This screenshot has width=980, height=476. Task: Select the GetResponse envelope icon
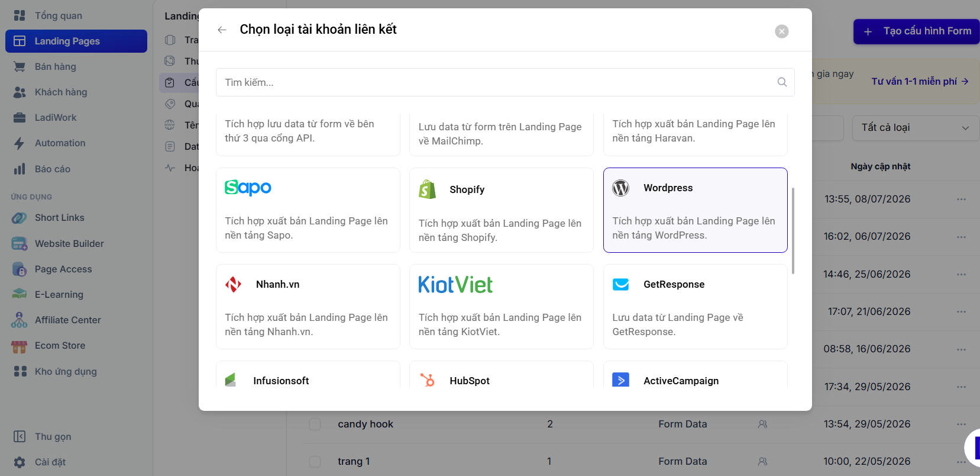click(620, 285)
